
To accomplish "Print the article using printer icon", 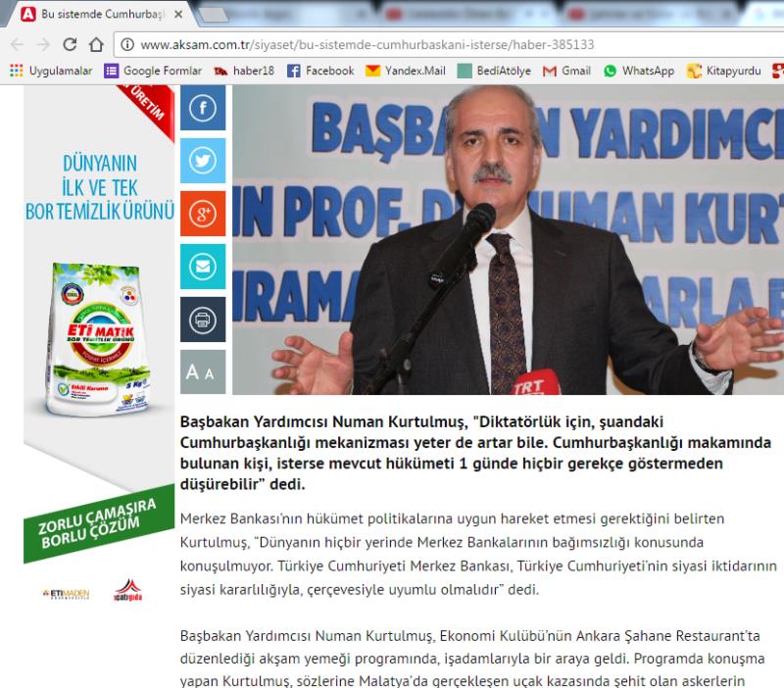I will pos(203,319).
